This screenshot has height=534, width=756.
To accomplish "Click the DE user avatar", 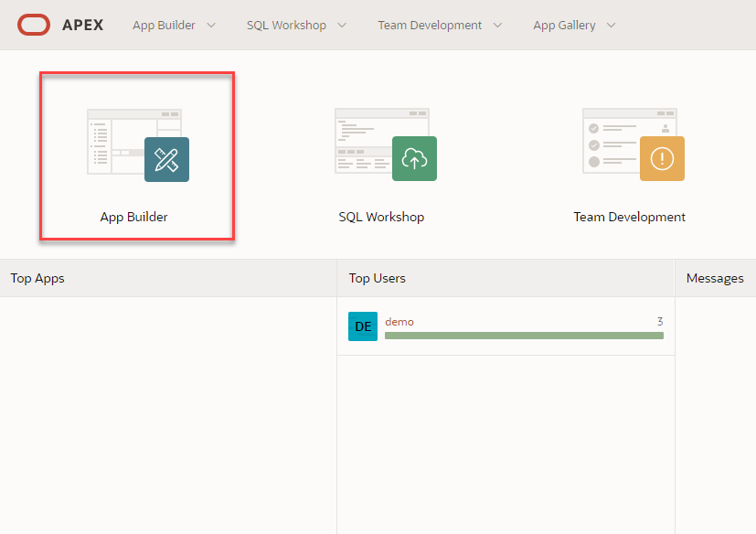I will coord(363,326).
